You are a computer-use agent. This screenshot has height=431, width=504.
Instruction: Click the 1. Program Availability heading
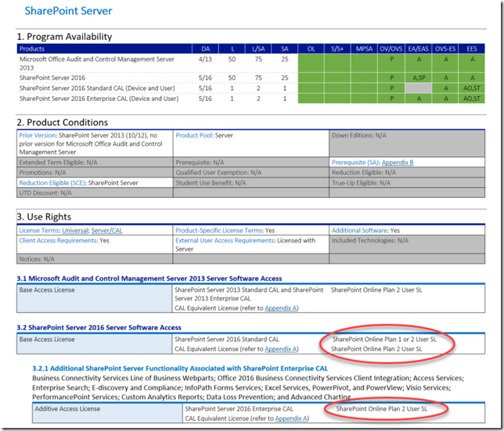point(64,37)
